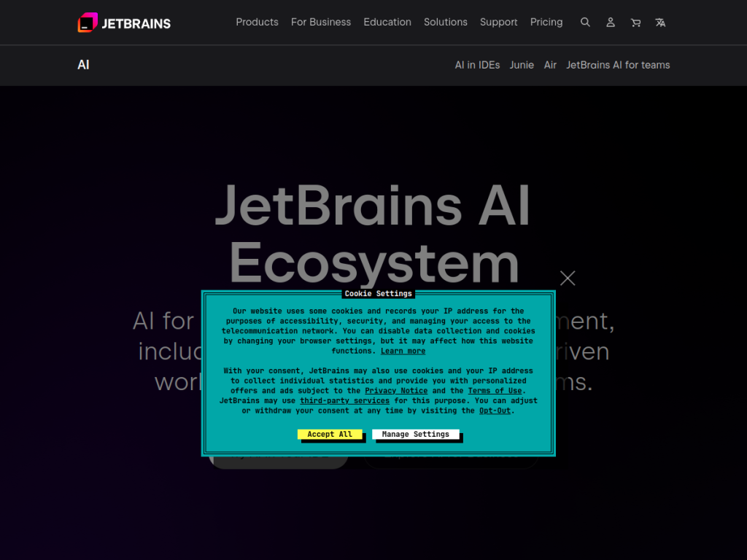Open the Junie tab

[x=522, y=65]
